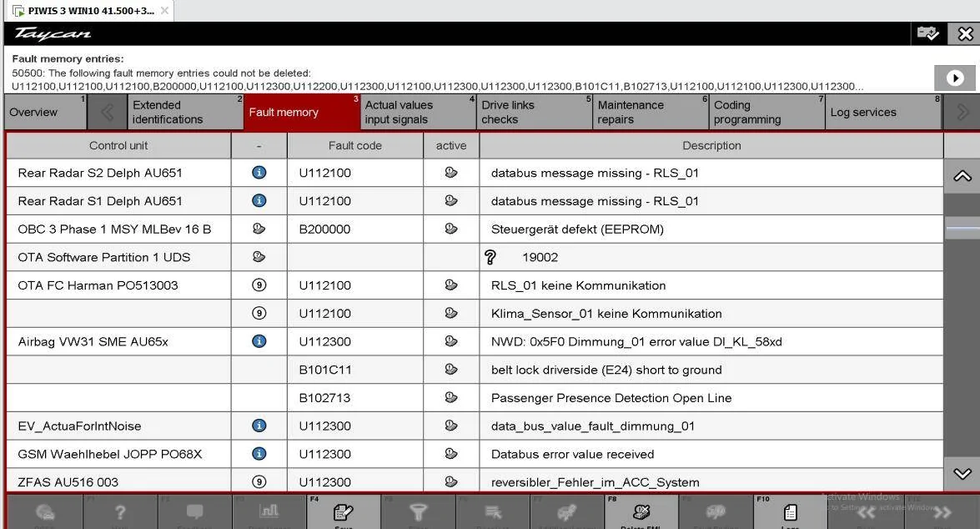Open Coding programming tab
Viewport: 980px width, 529px height.
click(766, 113)
